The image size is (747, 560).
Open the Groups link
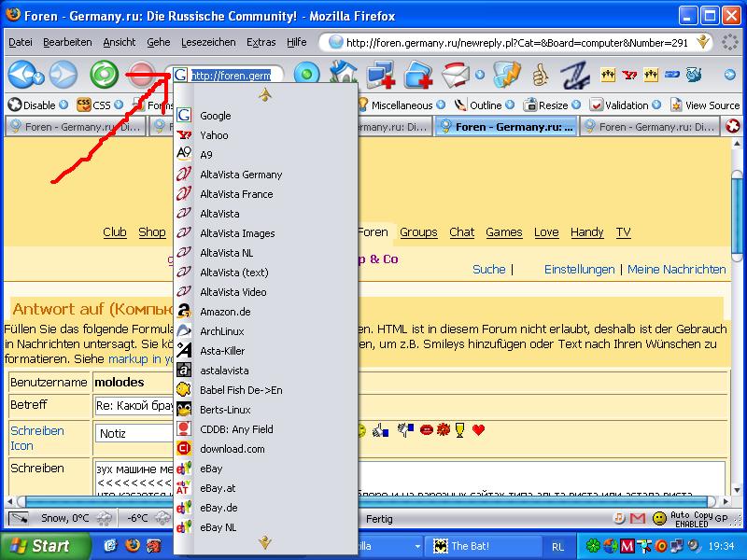[x=418, y=231]
